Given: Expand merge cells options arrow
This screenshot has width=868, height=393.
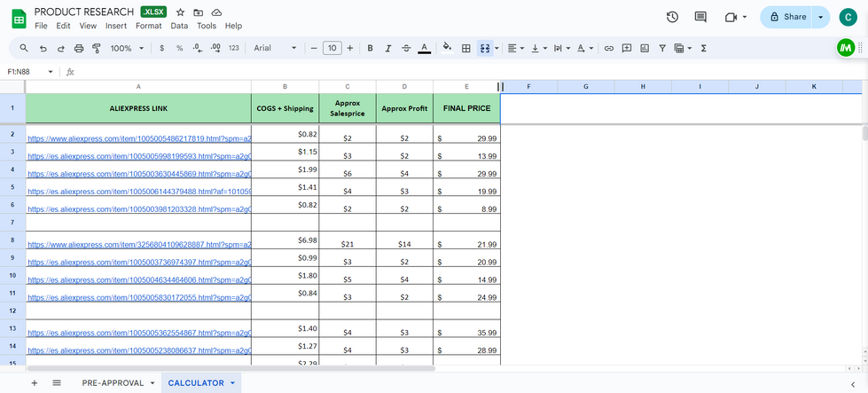Looking at the screenshot, I should click(497, 48).
